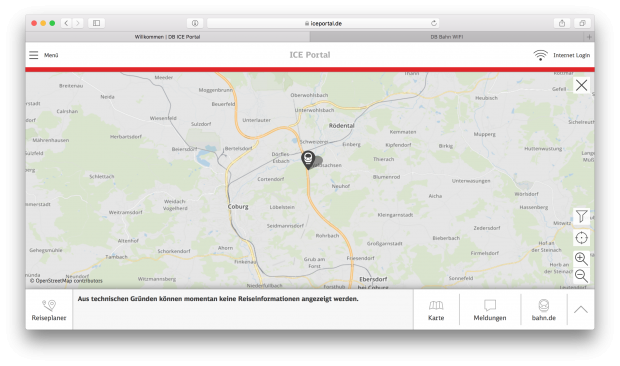Open the map filter funnel icon
Screen dimensions: 620x366
tap(581, 216)
